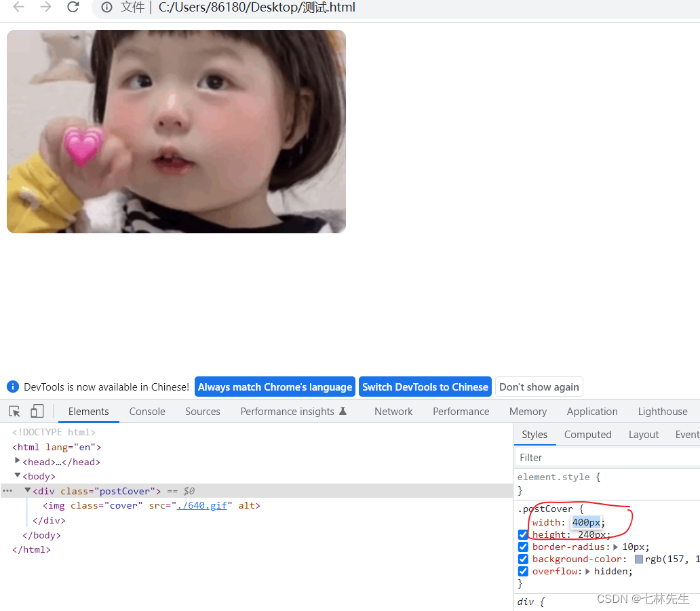
Task: Collapse the body element node
Action: (x=18, y=475)
